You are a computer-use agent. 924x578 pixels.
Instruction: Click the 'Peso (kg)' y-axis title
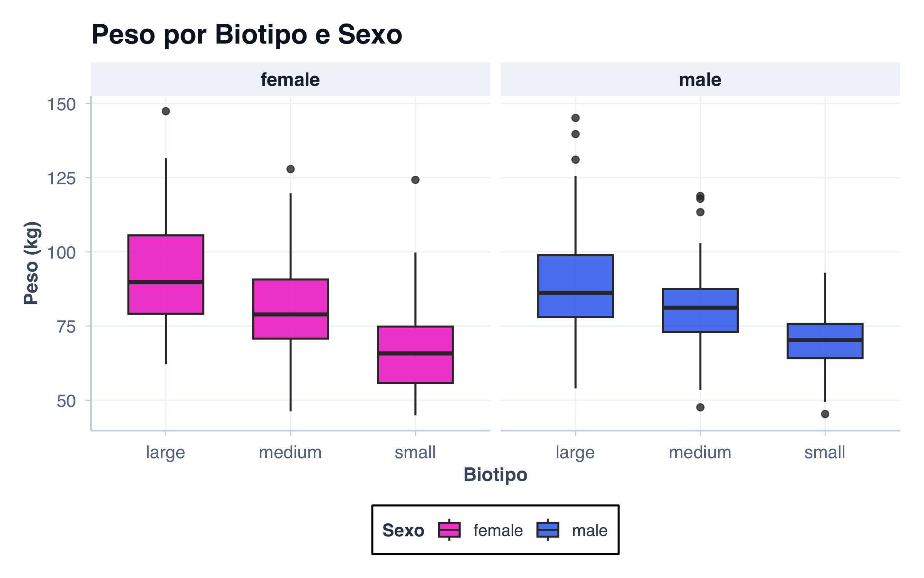click(32, 263)
